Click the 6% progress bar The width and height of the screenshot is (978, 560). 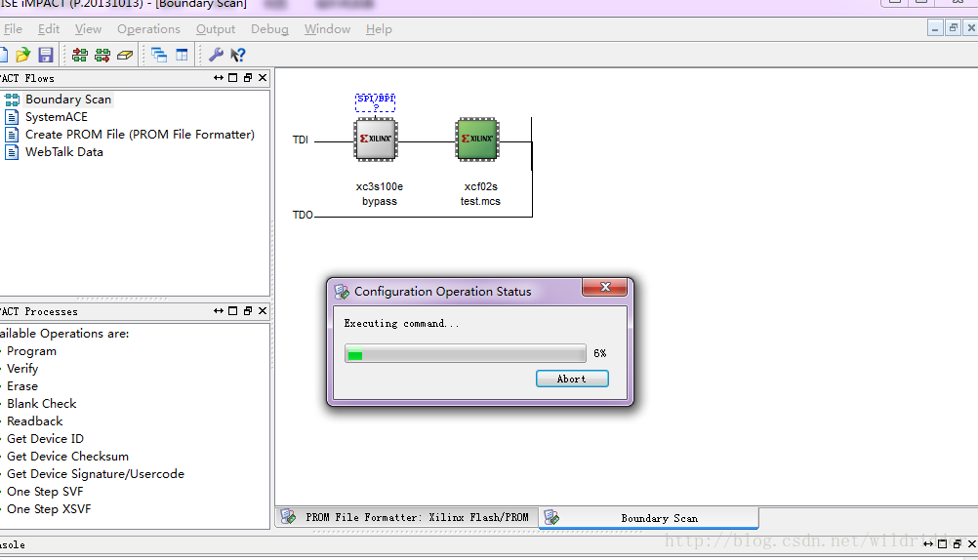coord(466,353)
